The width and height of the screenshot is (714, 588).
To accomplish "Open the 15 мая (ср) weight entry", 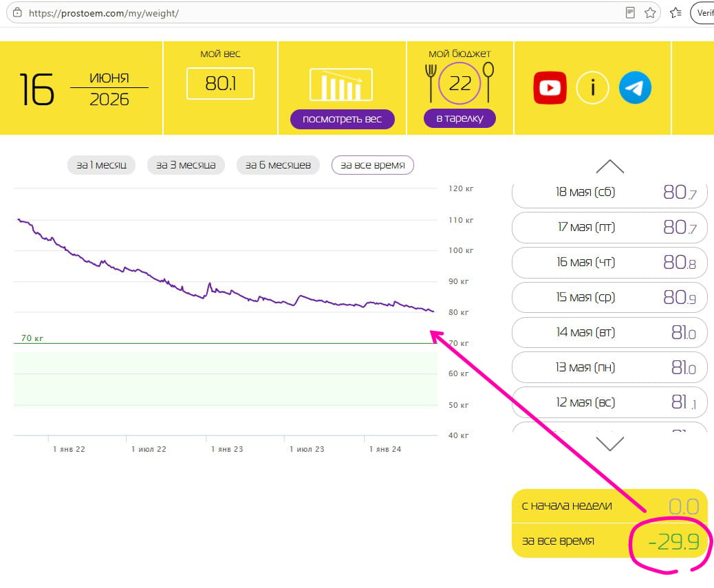I will pos(609,297).
